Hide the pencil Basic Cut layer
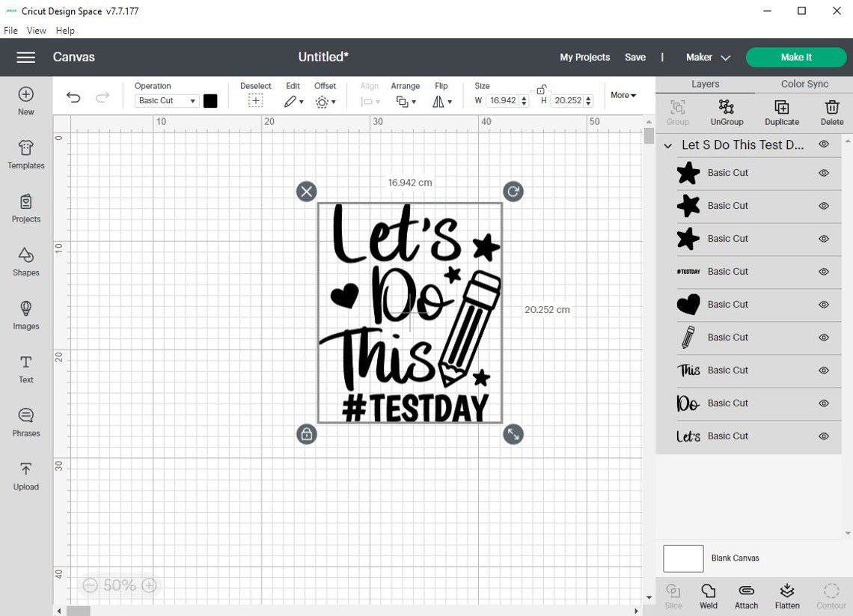The width and height of the screenshot is (853, 616). [x=823, y=338]
